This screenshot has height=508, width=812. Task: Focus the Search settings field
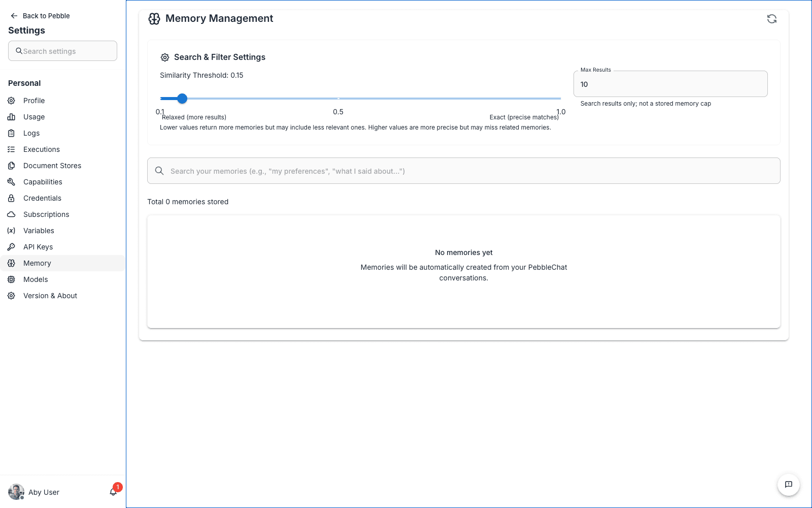pos(62,51)
